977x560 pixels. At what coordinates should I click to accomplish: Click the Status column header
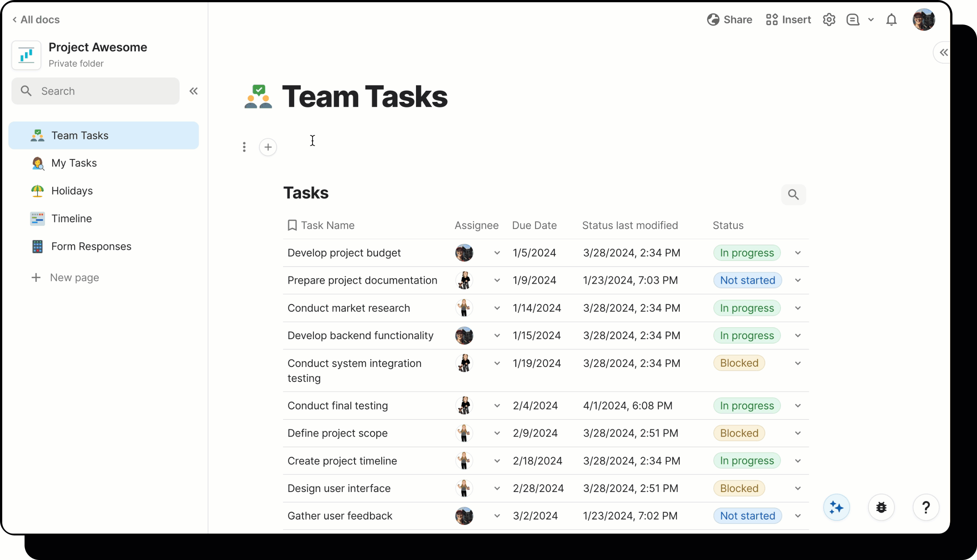(728, 225)
